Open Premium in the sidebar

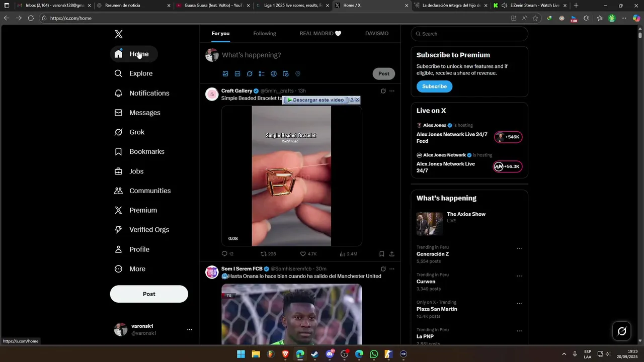(136, 210)
